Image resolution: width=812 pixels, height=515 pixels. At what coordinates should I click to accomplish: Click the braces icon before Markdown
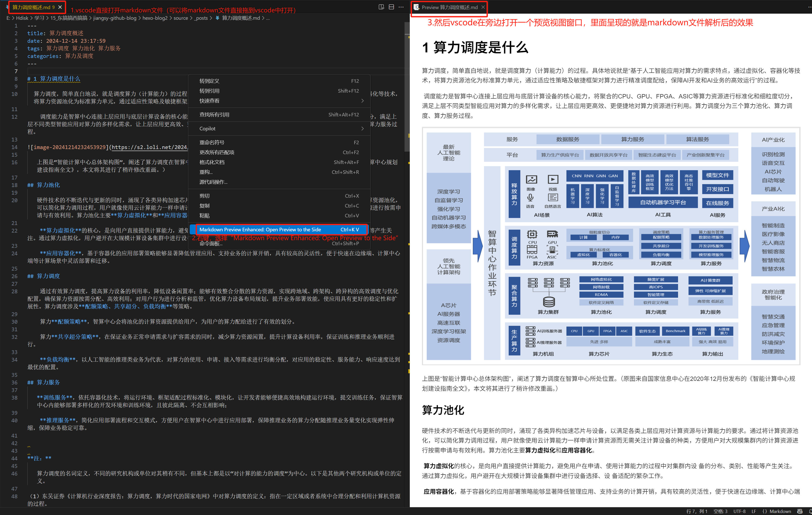tap(764, 511)
